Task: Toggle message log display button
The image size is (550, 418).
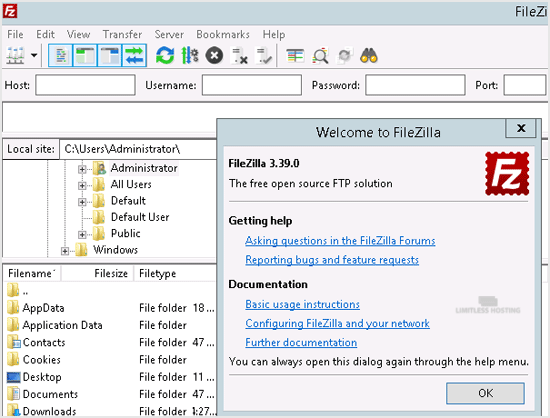Action: [60, 55]
